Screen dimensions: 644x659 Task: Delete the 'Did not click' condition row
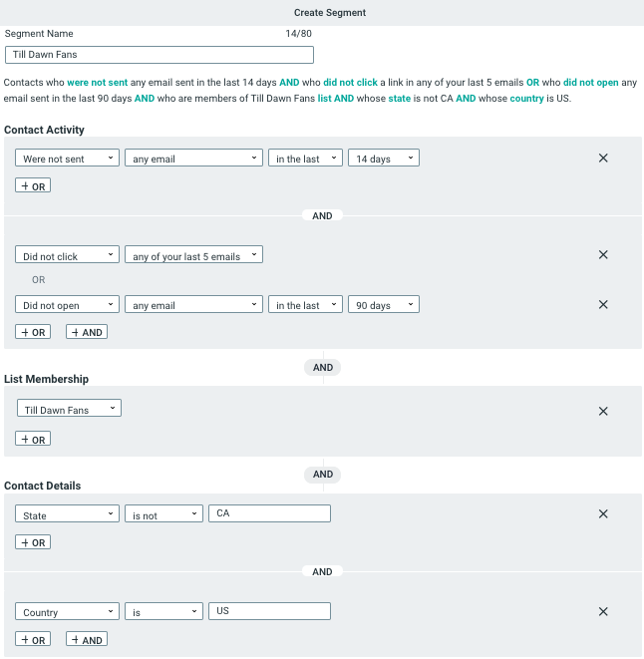coord(603,255)
